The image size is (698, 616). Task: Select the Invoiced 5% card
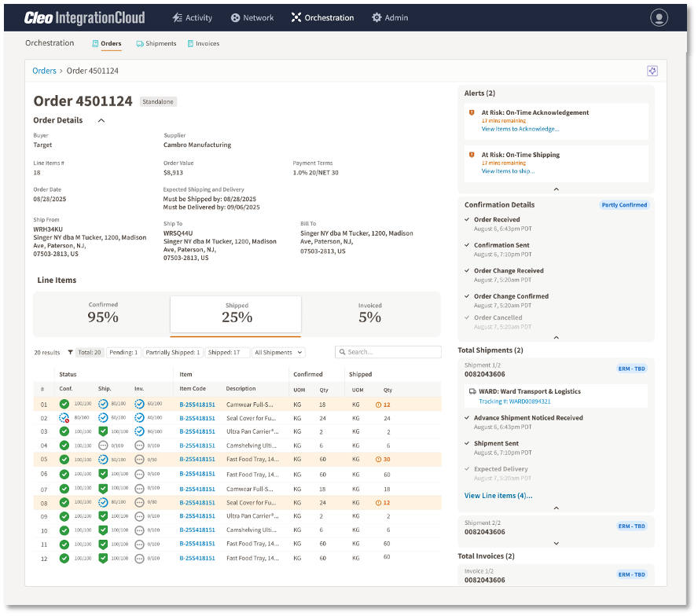(x=370, y=313)
